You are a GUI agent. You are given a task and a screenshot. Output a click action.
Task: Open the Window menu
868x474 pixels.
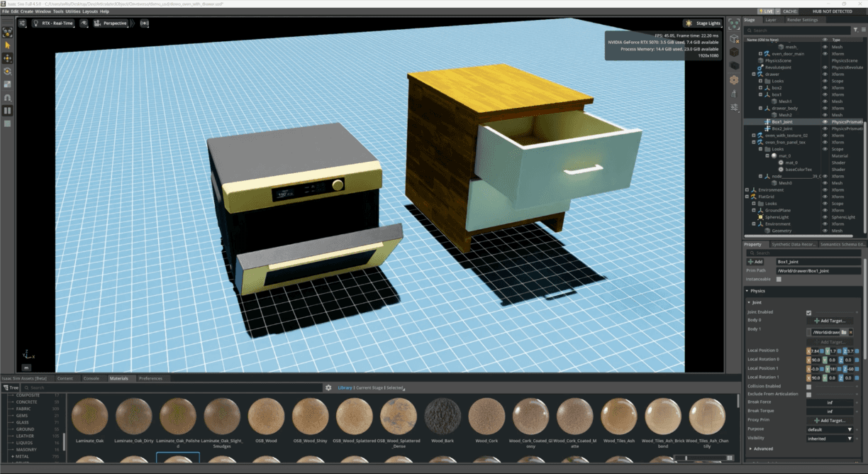(x=43, y=11)
